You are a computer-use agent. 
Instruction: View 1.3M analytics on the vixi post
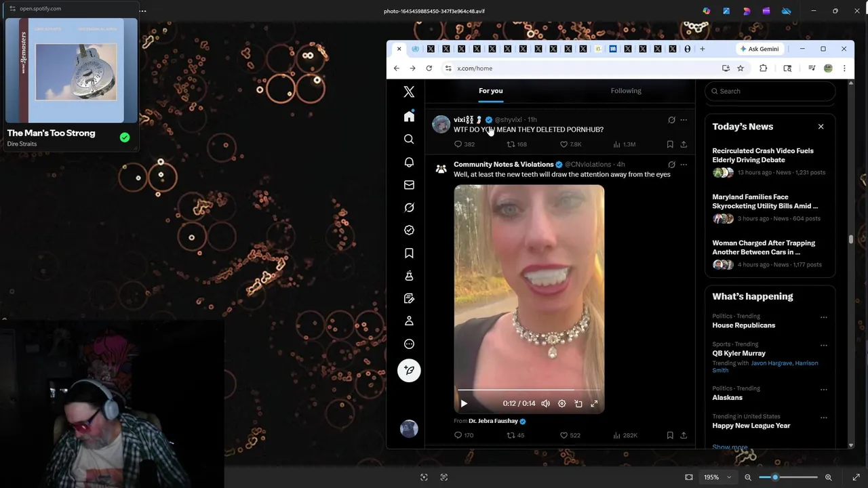pos(624,144)
